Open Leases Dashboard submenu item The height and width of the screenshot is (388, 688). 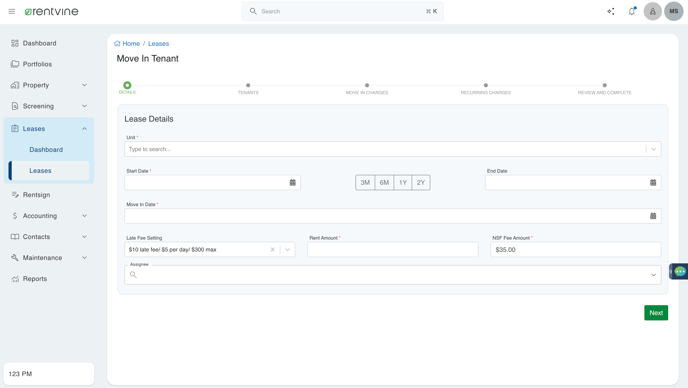coord(46,150)
